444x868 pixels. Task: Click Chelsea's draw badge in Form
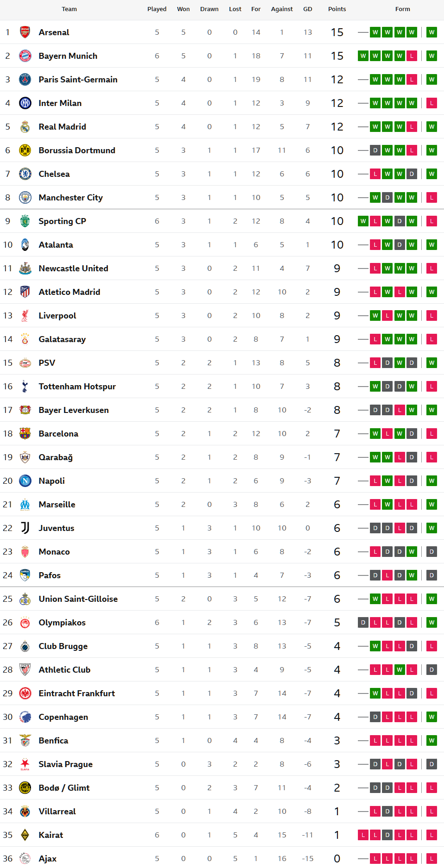(412, 174)
